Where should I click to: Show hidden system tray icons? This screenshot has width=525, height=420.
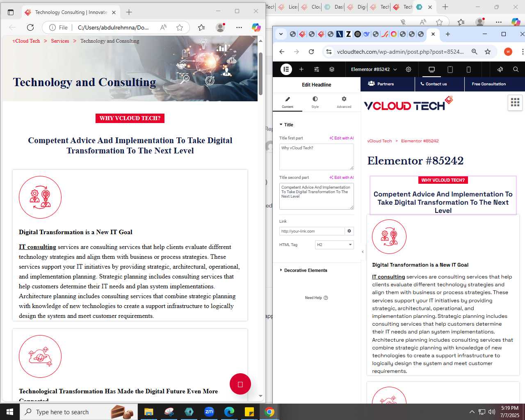[472, 412]
